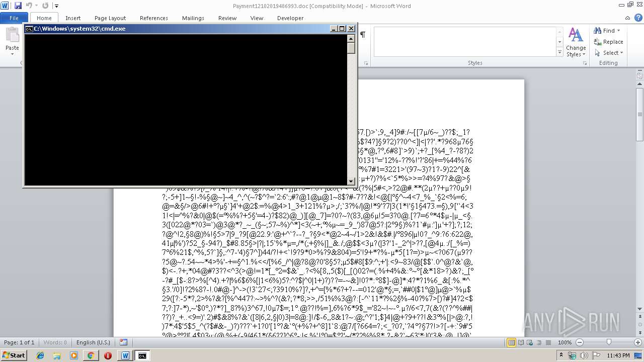Click Replace in the Editing group
The height and width of the screenshot is (362, 644).
click(x=609, y=42)
